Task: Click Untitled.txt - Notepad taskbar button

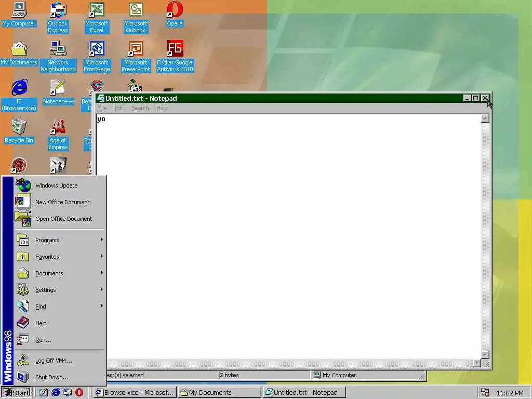Action: (304, 393)
